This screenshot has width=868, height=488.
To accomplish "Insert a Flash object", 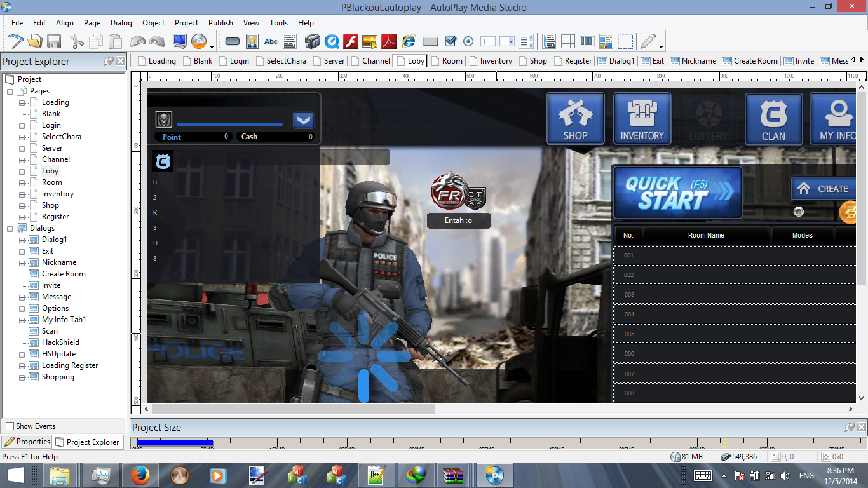I will coord(351,42).
